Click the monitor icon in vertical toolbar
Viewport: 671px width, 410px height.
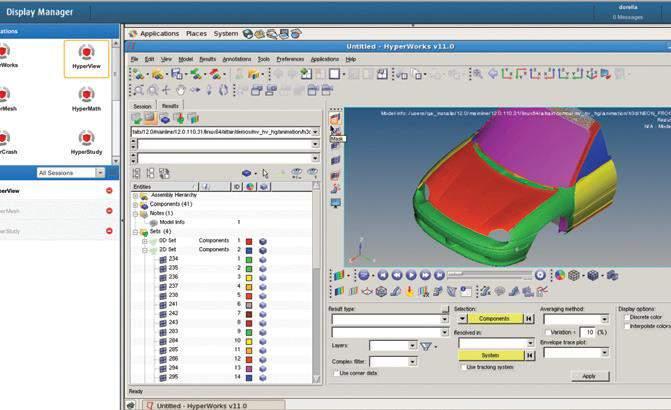(x=336, y=203)
